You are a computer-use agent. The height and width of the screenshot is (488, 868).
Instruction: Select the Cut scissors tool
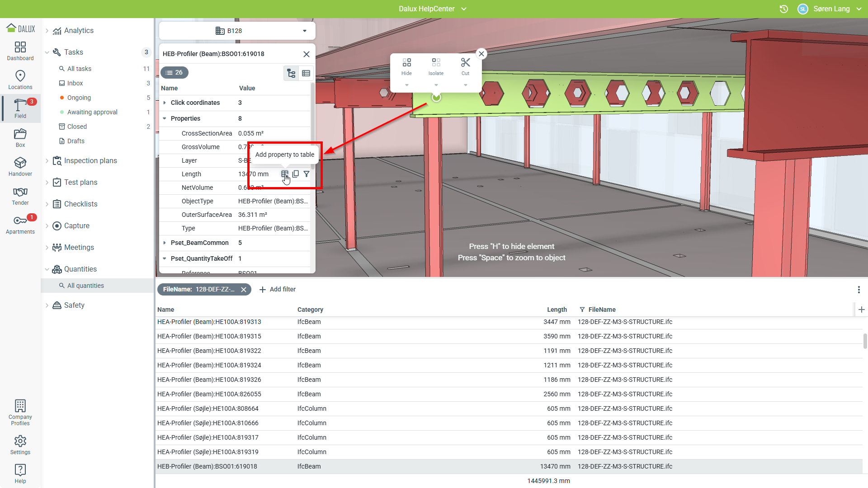(x=465, y=63)
